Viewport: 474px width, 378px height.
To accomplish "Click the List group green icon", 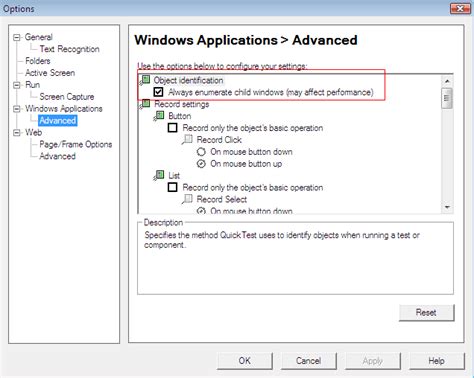I will (x=159, y=175).
